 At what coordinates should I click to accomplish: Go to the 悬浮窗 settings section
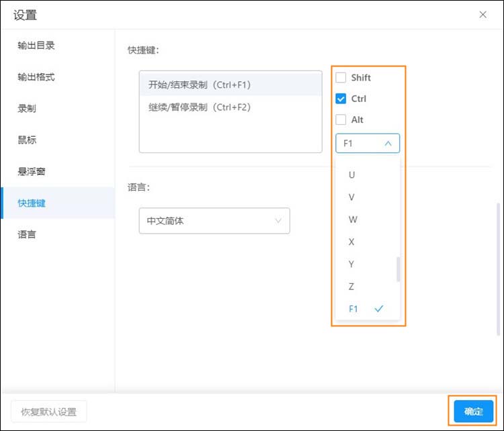(x=58, y=171)
